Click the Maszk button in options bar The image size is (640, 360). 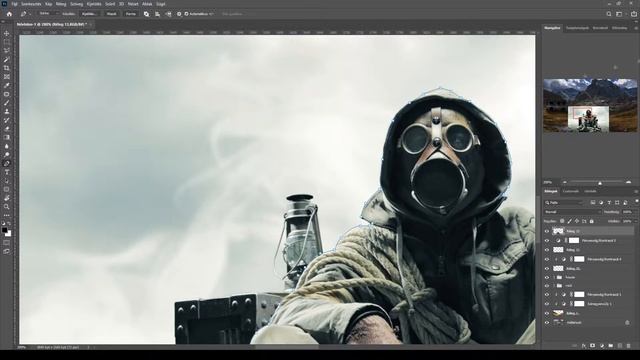pos(111,14)
